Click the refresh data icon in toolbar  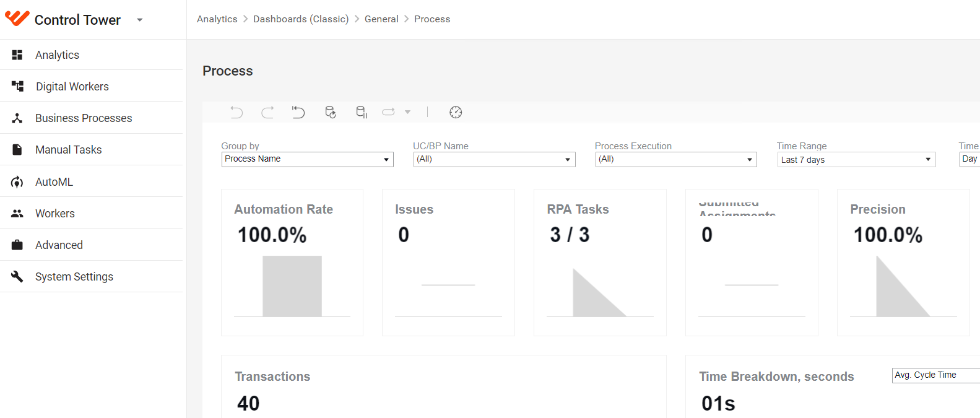pyautogui.click(x=331, y=112)
